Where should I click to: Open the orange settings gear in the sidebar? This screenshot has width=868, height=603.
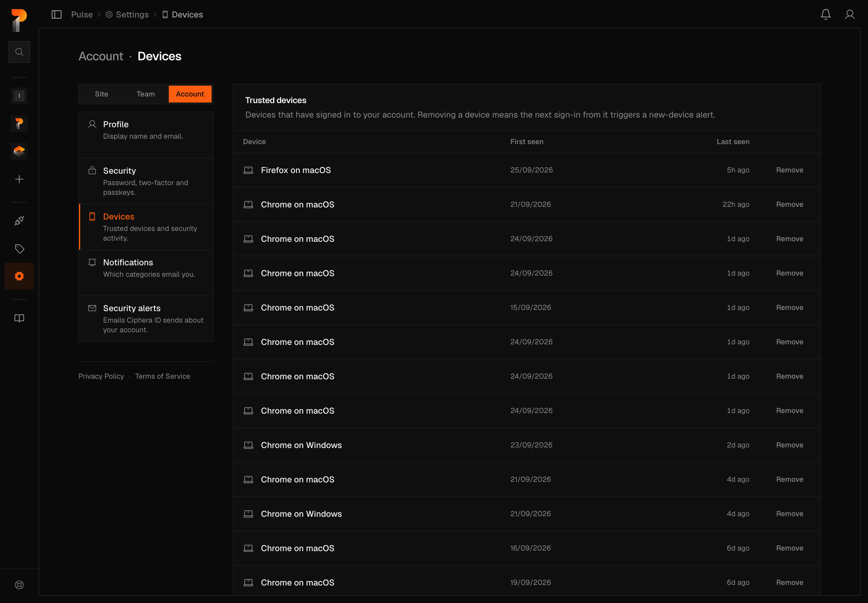19,276
